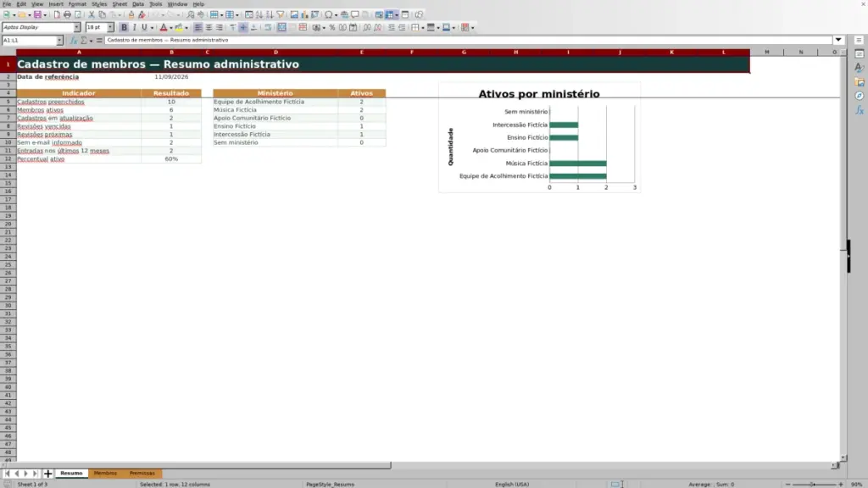Add a new sheet with the plus icon

[x=48, y=474]
